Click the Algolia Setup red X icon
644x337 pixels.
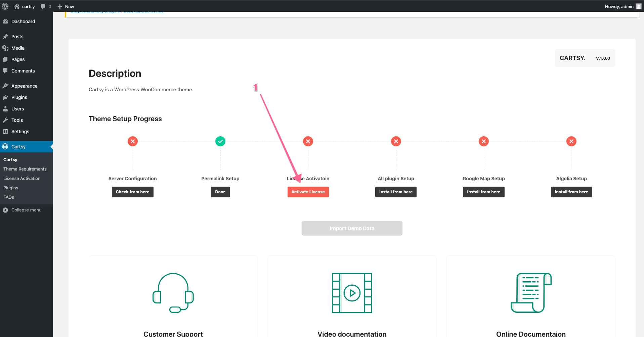click(571, 141)
